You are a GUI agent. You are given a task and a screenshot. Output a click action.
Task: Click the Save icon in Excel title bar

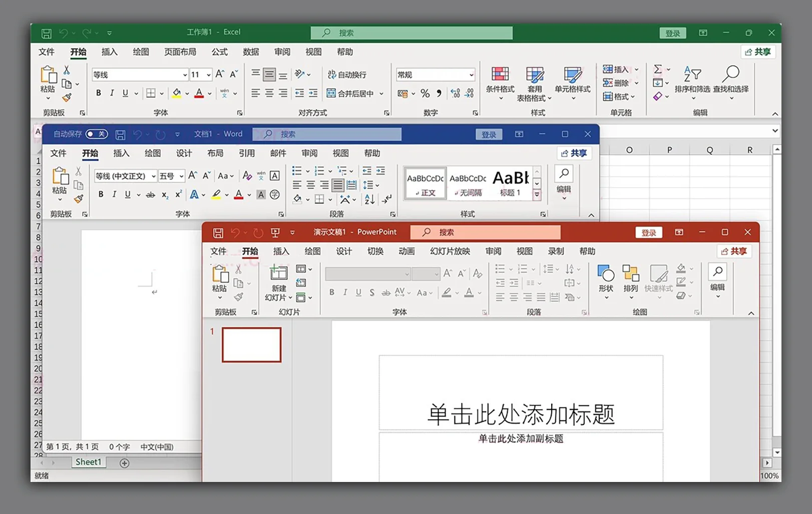click(x=46, y=34)
